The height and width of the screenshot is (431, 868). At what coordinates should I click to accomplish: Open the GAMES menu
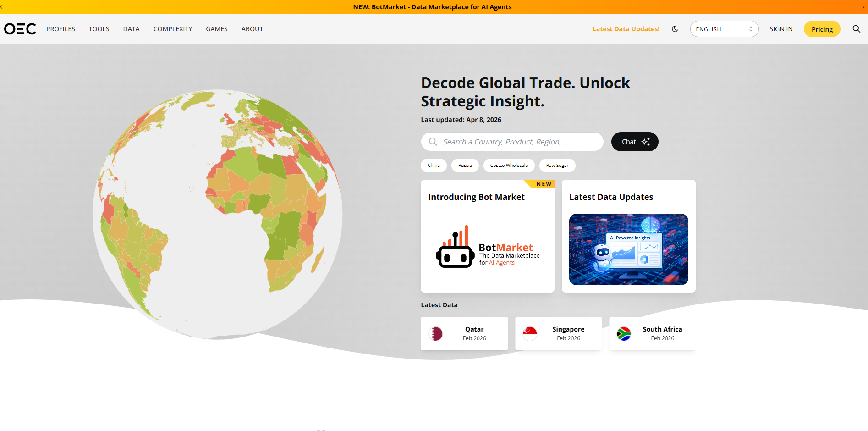pyautogui.click(x=217, y=29)
